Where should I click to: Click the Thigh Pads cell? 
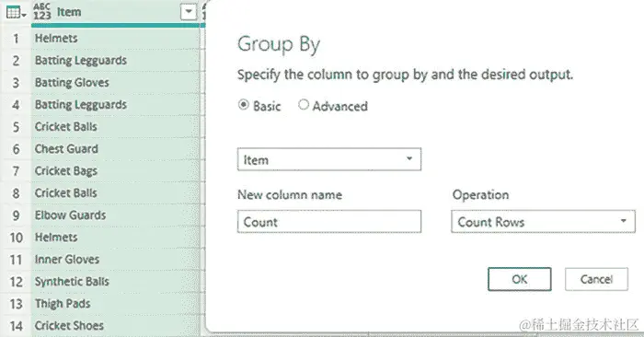click(x=115, y=304)
